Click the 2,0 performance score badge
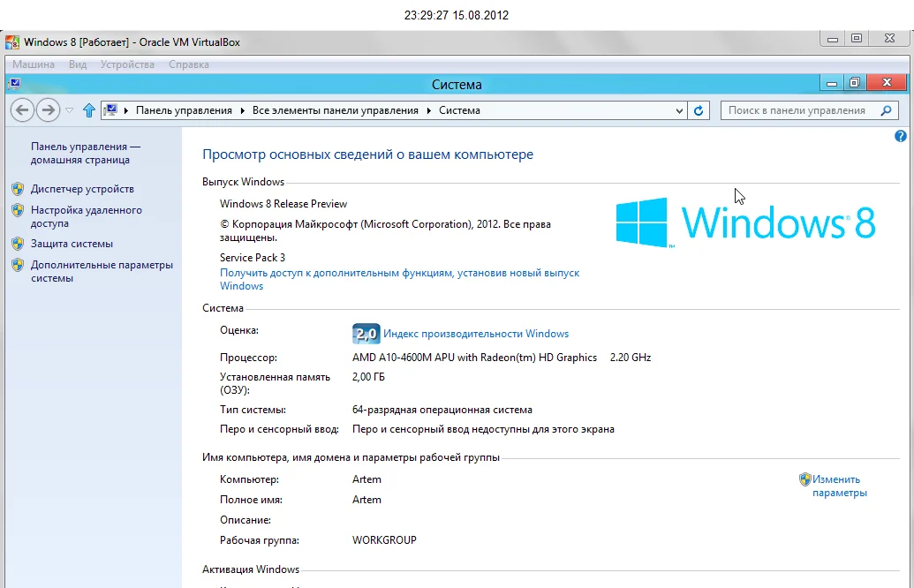Screen dimensions: 914x588 [366, 334]
